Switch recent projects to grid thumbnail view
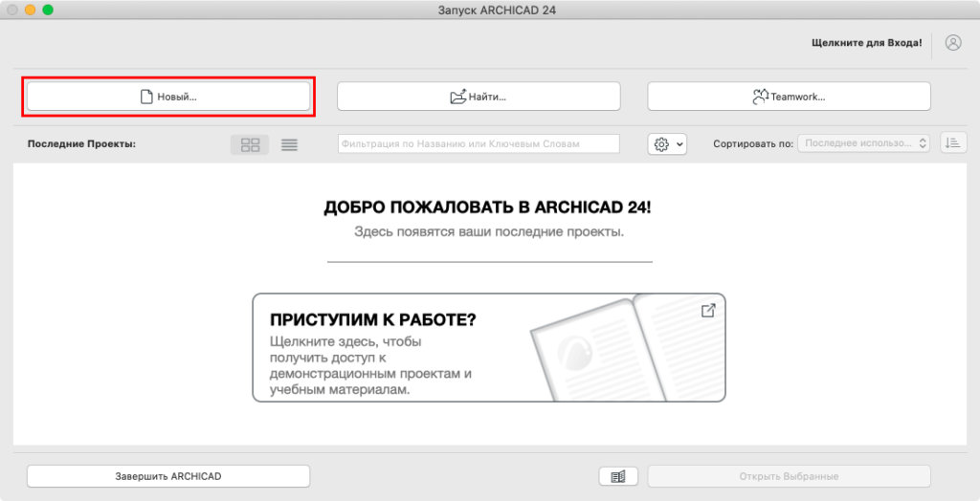Screen dimensions: 980x501 click(x=251, y=144)
